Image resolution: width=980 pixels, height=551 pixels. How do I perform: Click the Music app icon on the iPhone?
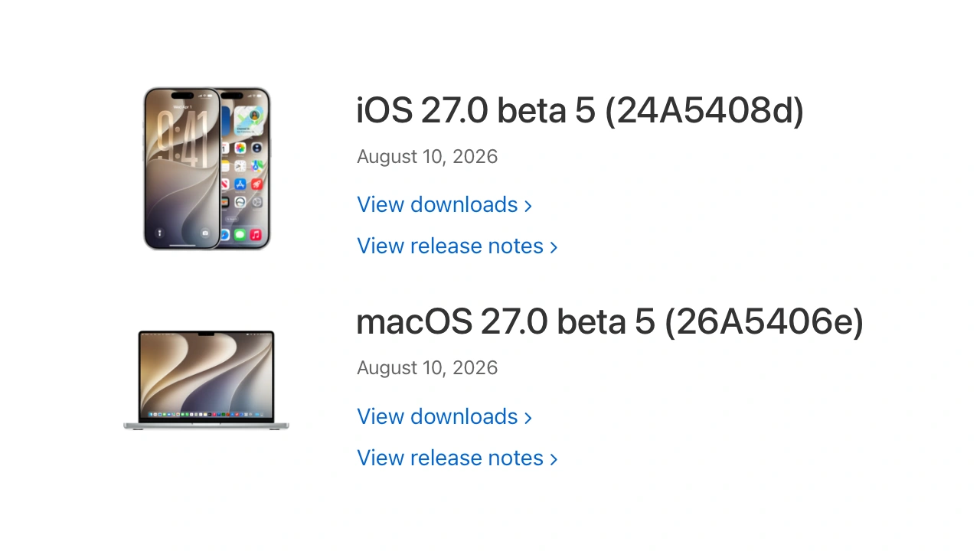click(x=256, y=235)
